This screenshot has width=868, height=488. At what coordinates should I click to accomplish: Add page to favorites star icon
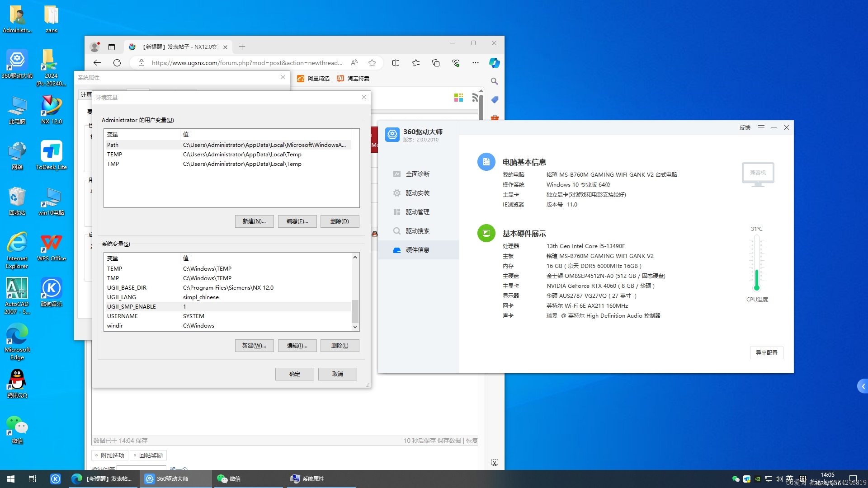pos(372,63)
